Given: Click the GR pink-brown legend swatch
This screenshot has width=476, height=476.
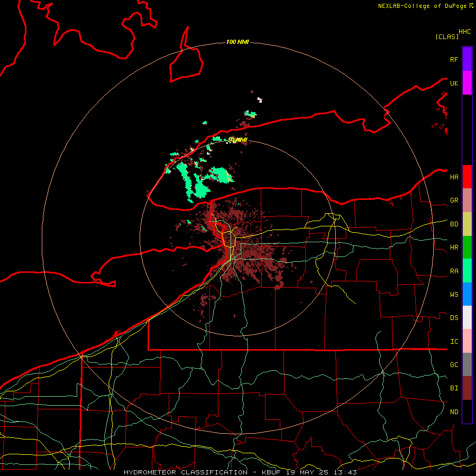Looking at the screenshot, I should (x=467, y=200).
